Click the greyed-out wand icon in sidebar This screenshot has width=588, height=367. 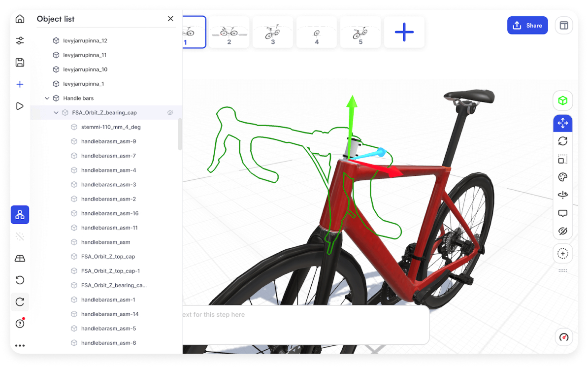(x=20, y=236)
